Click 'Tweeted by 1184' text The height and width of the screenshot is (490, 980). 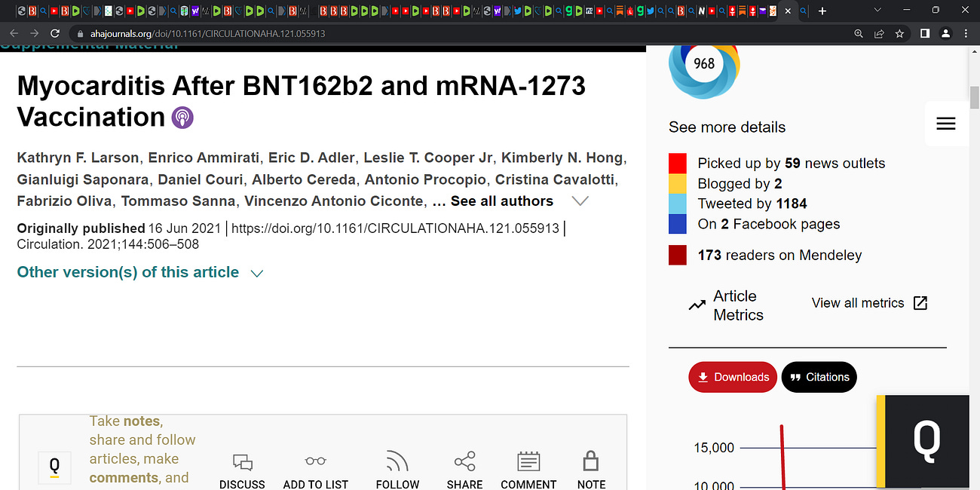pyautogui.click(x=752, y=204)
